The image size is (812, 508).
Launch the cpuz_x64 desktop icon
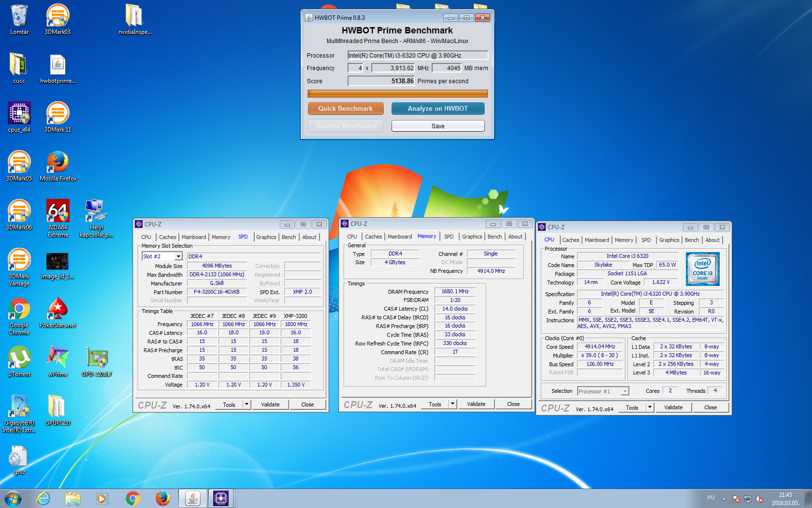coord(19,117)
